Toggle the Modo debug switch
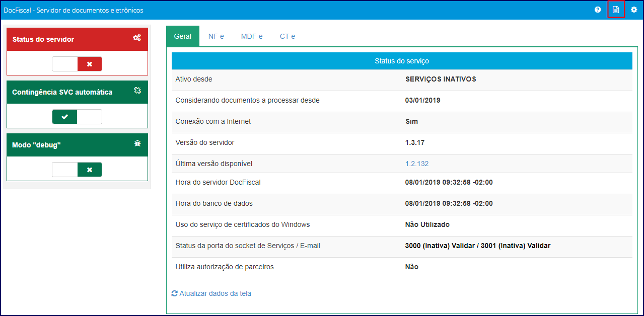This screenshot has width=644, height=316. [77, 170]
